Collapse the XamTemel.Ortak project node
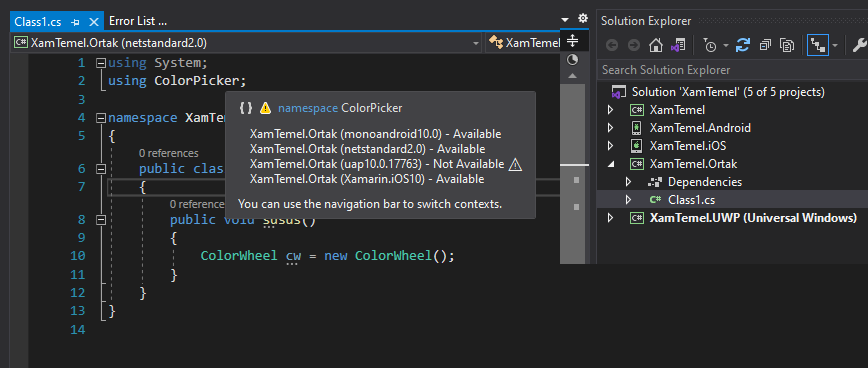 [x=611, y=164]
